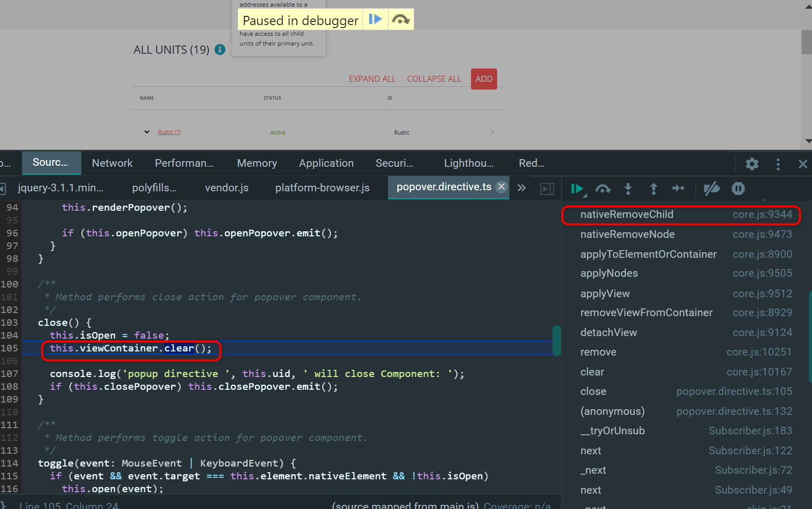
Task: Toggle pause on exceptions
Action: tap(738, 189)
